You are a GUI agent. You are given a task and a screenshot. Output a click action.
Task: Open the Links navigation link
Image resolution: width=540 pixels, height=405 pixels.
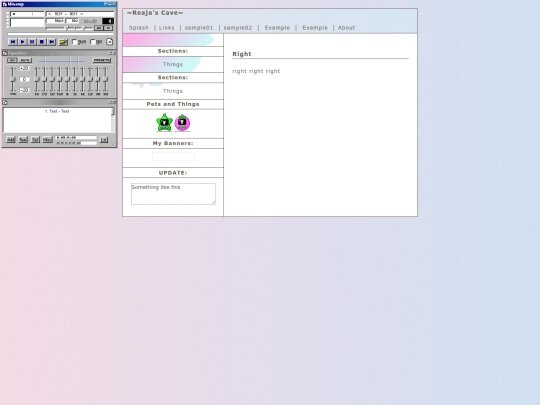pos(167,28)
